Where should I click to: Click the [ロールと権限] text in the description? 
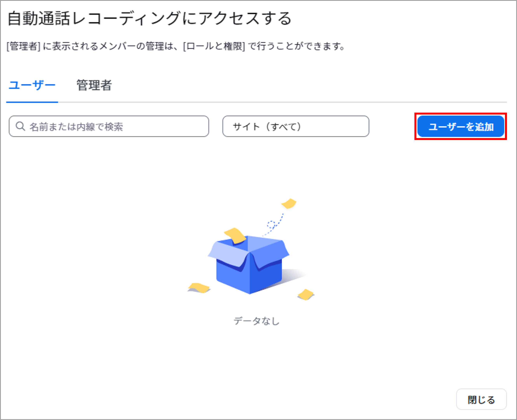[x=214, y=46]
